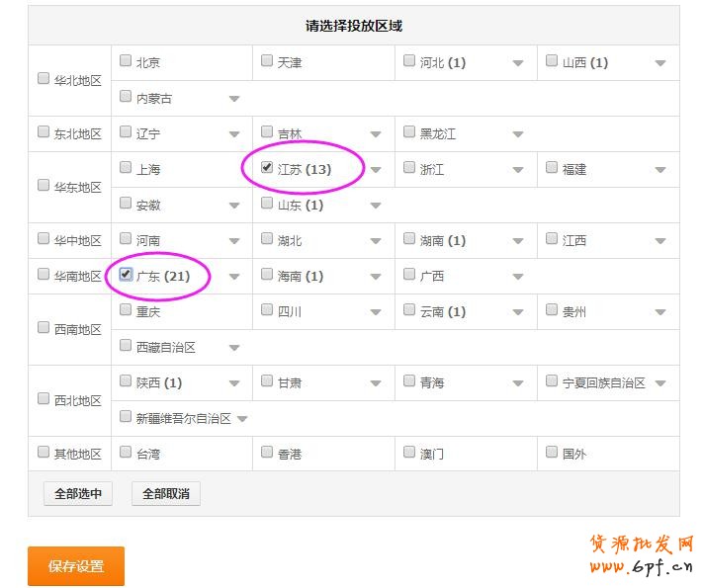
Task: Click the 全部选中 button
Action: (x=78, y=494)
